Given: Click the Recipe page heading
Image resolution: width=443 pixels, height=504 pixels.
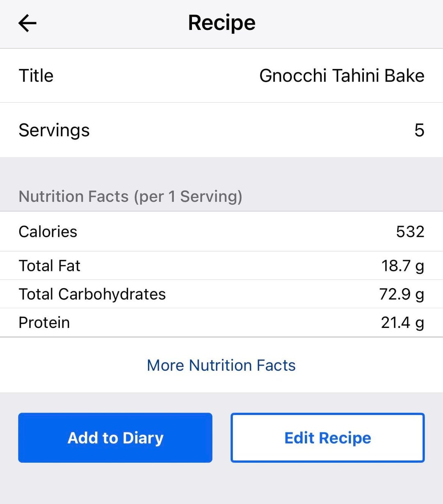Looking at the screenshot, I should point(221,23).
